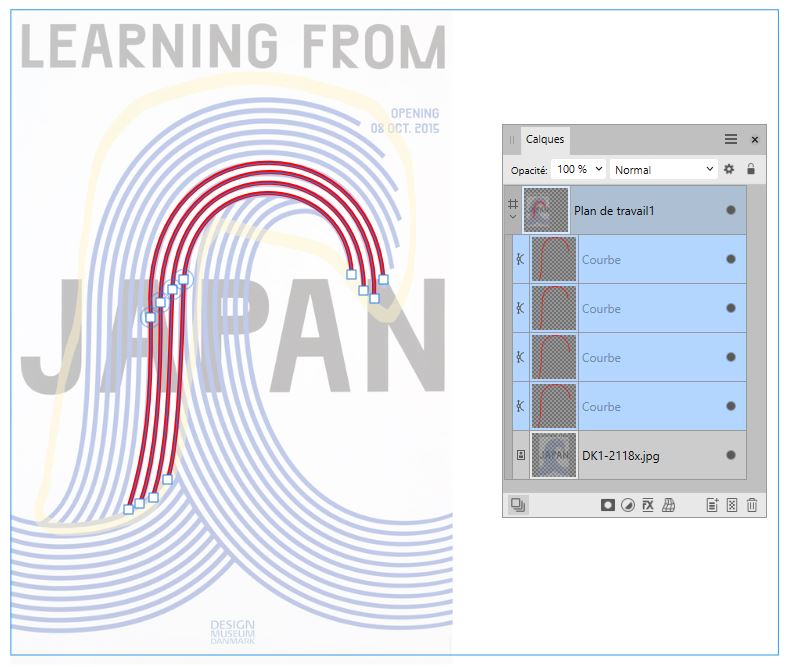Viewport: 791px width, 667px height.
Task: Click the artboard hash icon of Plan de travail1
Action: [513, 204]
